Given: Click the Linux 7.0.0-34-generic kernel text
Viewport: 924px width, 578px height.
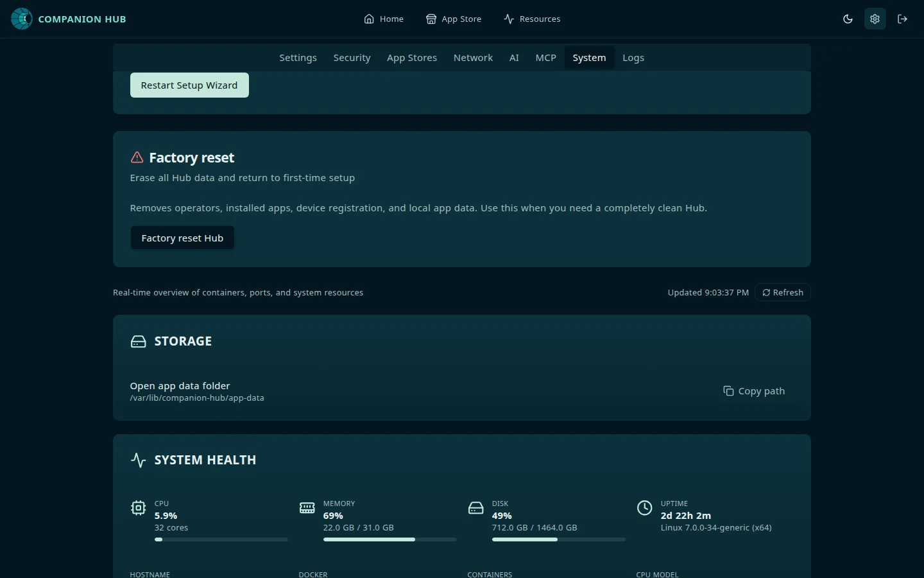Looking at the screenshot, I should click(x=716, y=527).
